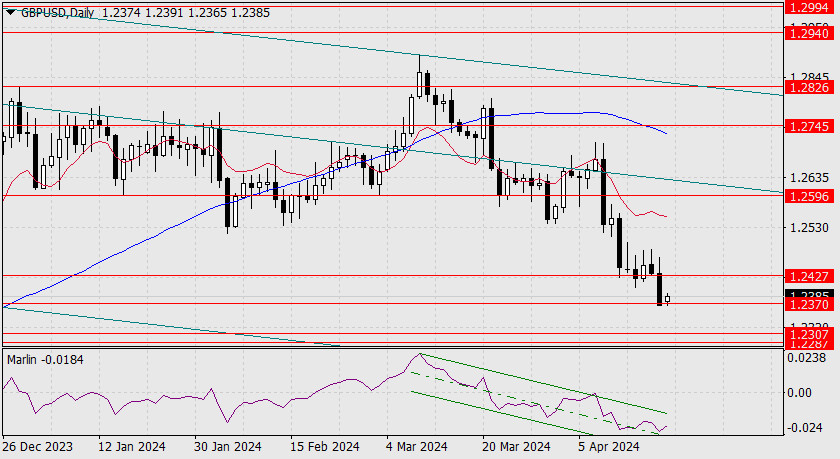Select the 1.2427 red price level label

tap(809, 276)
